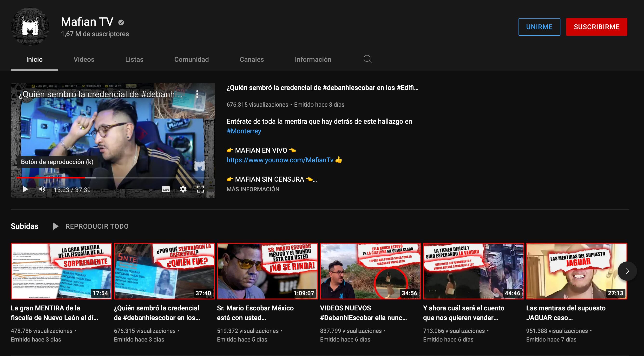Switch to the Vídeos tab
The width and height of the screenshot is (644, 356).
point(84,59)
